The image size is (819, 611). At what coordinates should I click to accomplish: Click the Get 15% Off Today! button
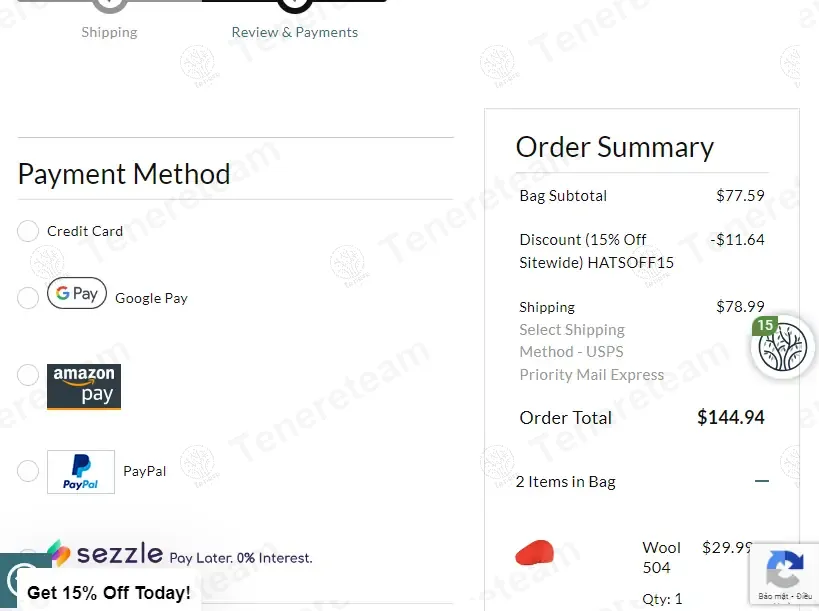(x=109, y=593)
